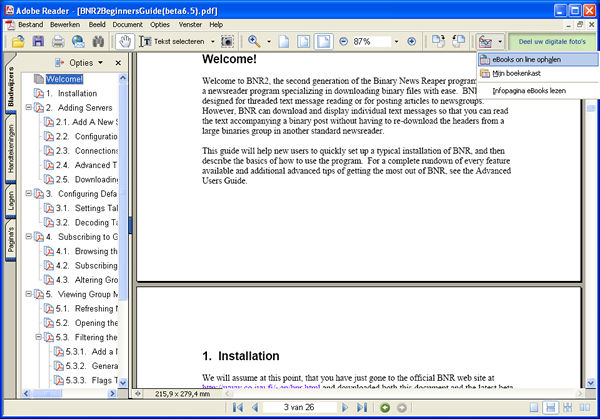Open the zoom percentage dropdown arrow

396,41
